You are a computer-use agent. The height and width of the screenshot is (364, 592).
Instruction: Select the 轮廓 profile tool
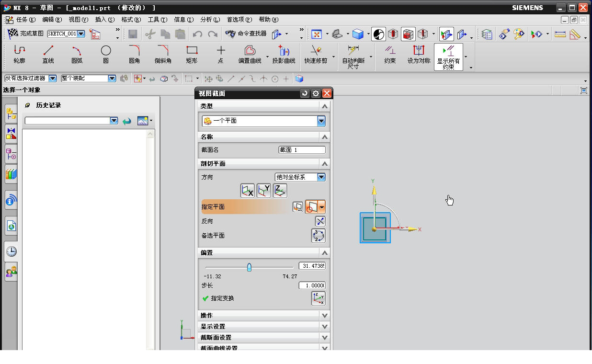click(19, 55)
